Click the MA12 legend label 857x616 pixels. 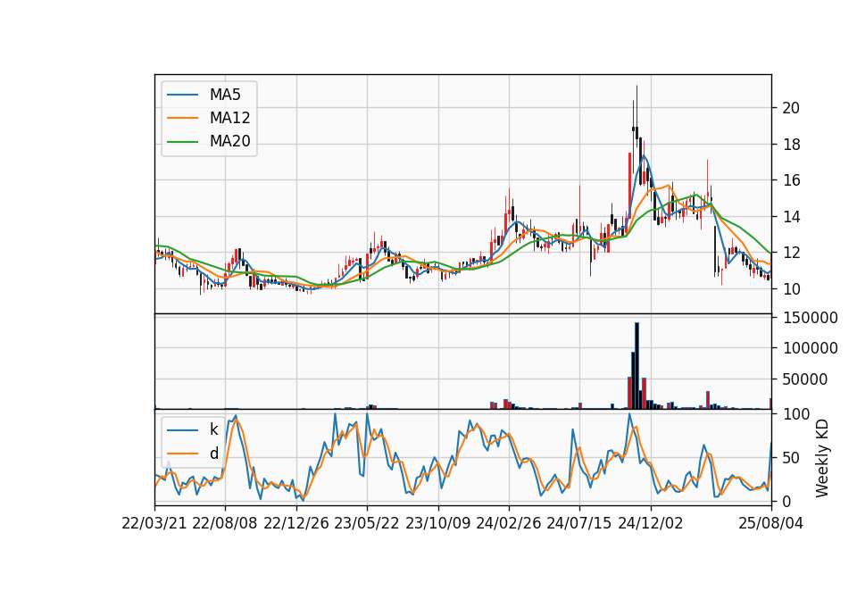coord(229,118)
